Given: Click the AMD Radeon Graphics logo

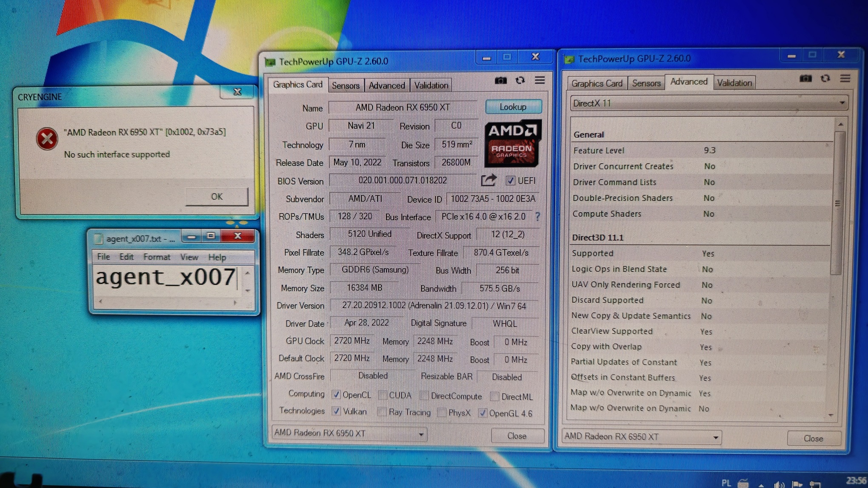Looking at the screenshot, I should click(x=512, y=143).
